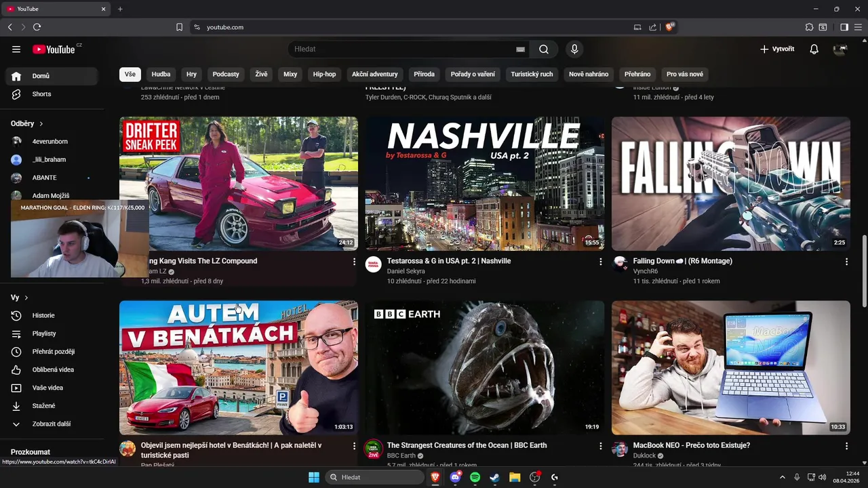Open browser extensions puzzle icon
This screenshot has width=868, height=488.
809,27
